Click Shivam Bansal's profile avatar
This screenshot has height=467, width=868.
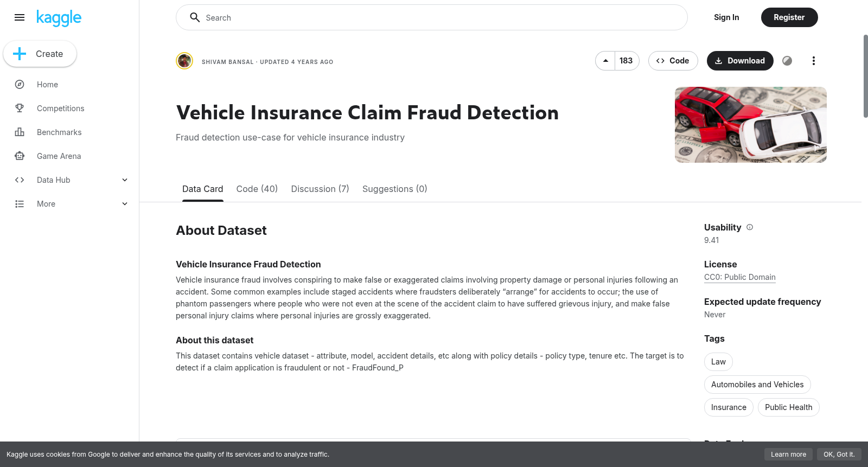tap(184, 61)
